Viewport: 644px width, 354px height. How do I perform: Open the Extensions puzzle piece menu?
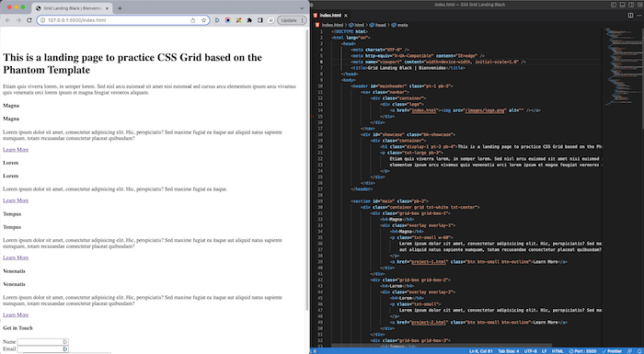click(249, 20)
